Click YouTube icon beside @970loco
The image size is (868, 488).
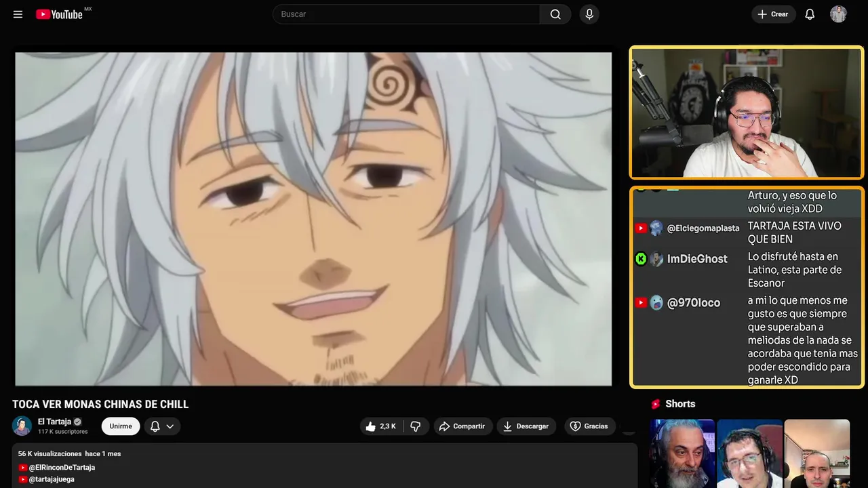641,303
